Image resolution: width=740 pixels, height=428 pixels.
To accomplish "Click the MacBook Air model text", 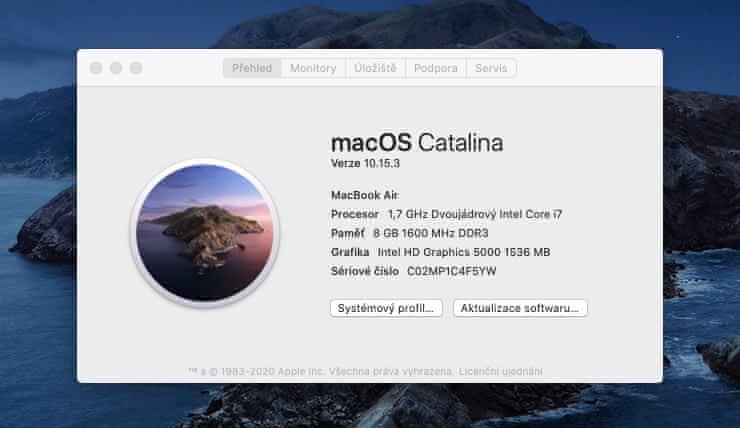I will coord(365,195).
